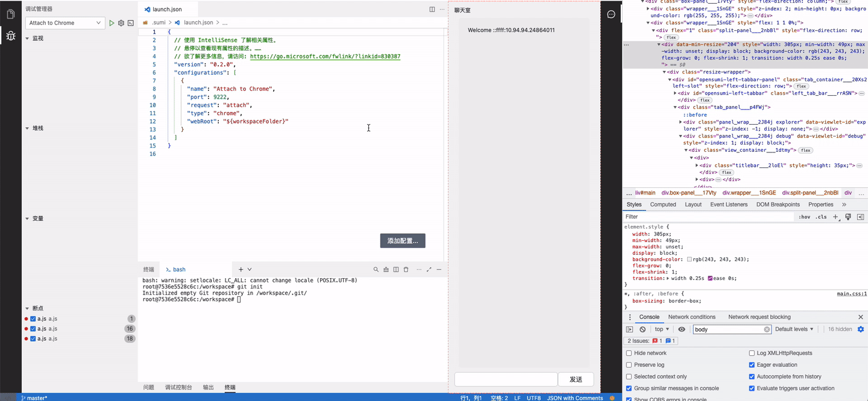Toggle element state with :hov button
Screen dimensions: 868x401
[x=804, y=217]
